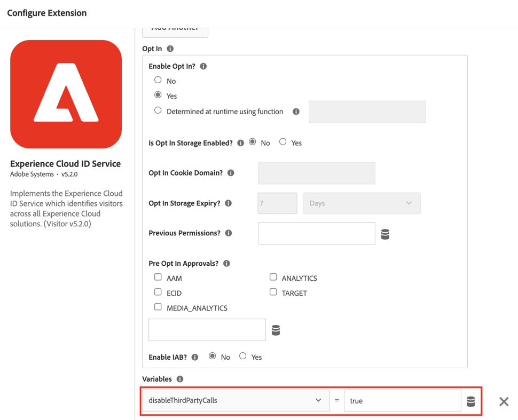Click info icon for Opt In Storage Expiry
This screenshot has height=420, width=518.
click(229, 203)
